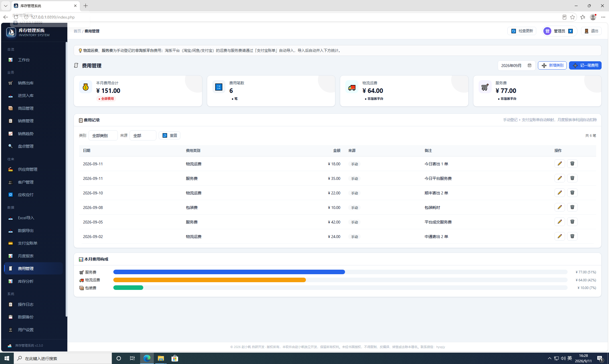Click the 记一笔费用 button
Screen dimensions: 609x364
585,66
